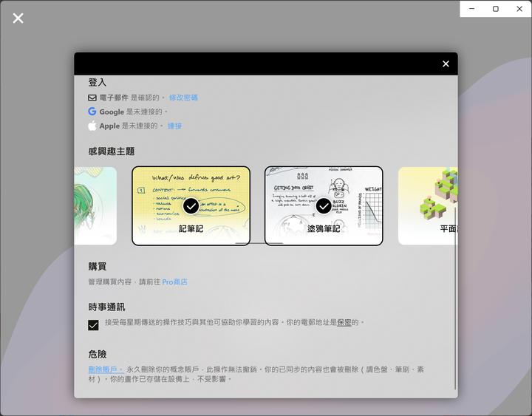Deselect the 記筆記 interest card
Viewport: 532px width, 416px height.
(x=191, y=205)
